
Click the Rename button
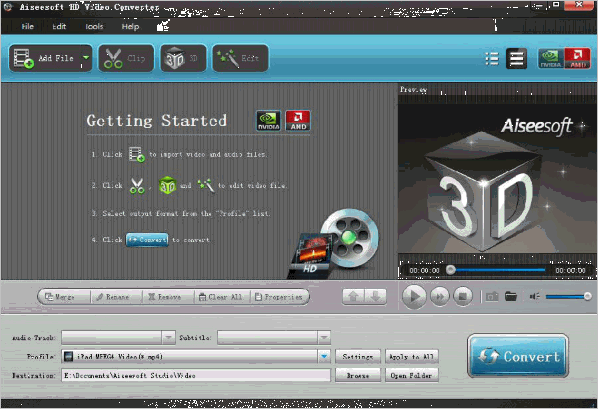[x=116, y=297]
